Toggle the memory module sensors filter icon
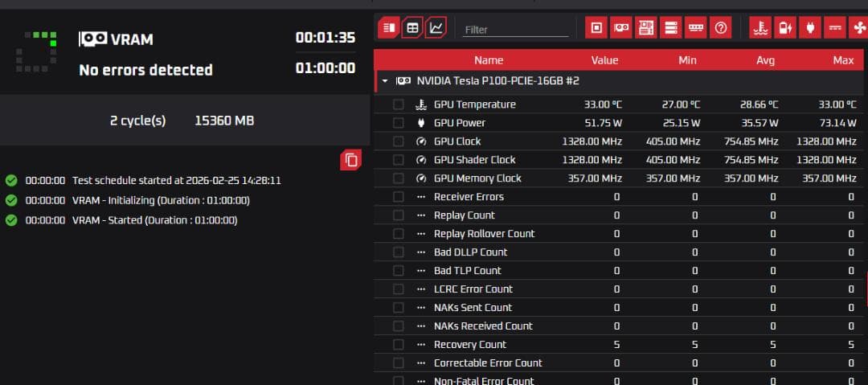The width and height of the screenshot is (868, 385). 696,27
